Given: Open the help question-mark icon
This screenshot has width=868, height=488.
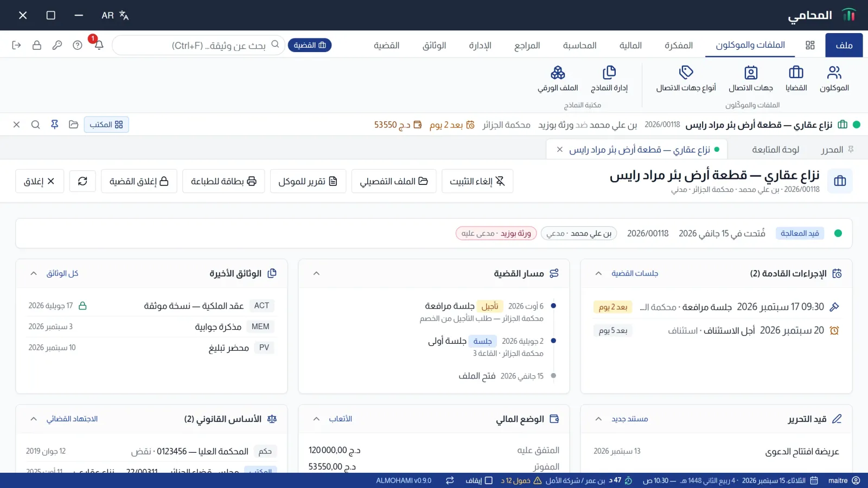Looking at the screenshot, I should (x=78, y=45).
